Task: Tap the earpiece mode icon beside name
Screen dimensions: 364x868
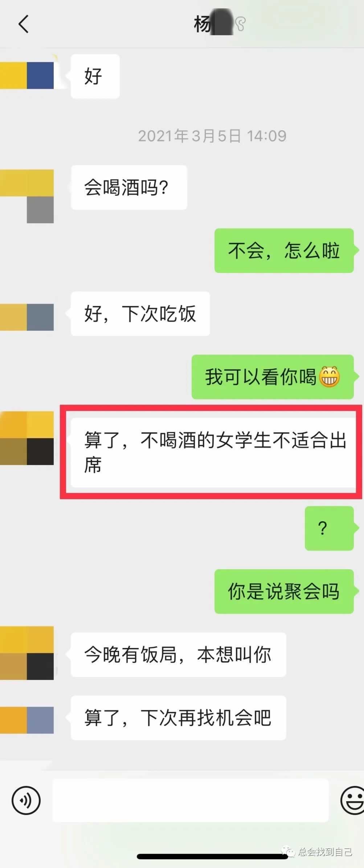Action: [x=240, y=24]
